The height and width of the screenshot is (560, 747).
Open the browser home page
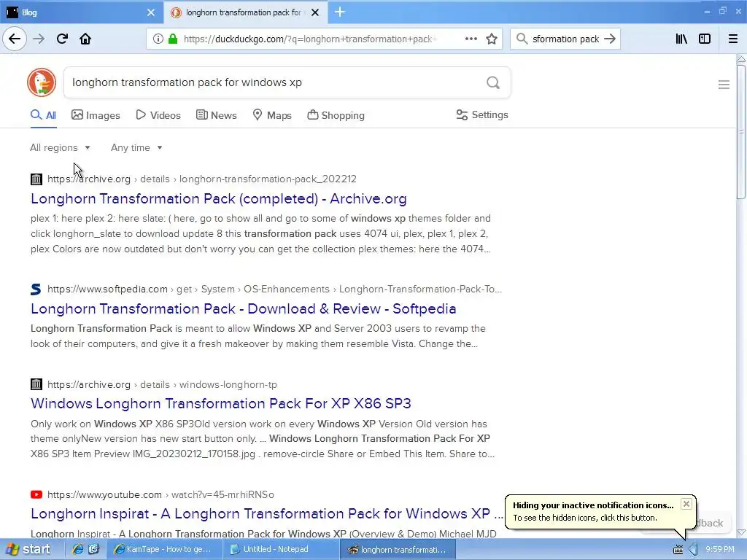point(85,39)
